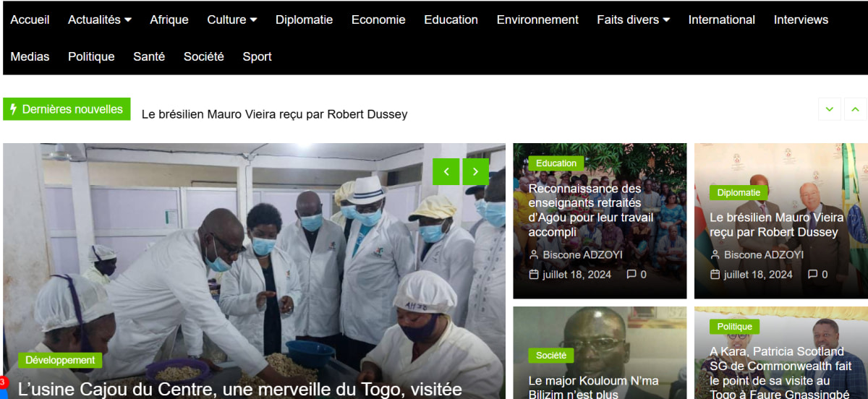Click juillet 18, 2024 on Education card
The width and height of the screenshot is (868, 399).
coord(576,275)
